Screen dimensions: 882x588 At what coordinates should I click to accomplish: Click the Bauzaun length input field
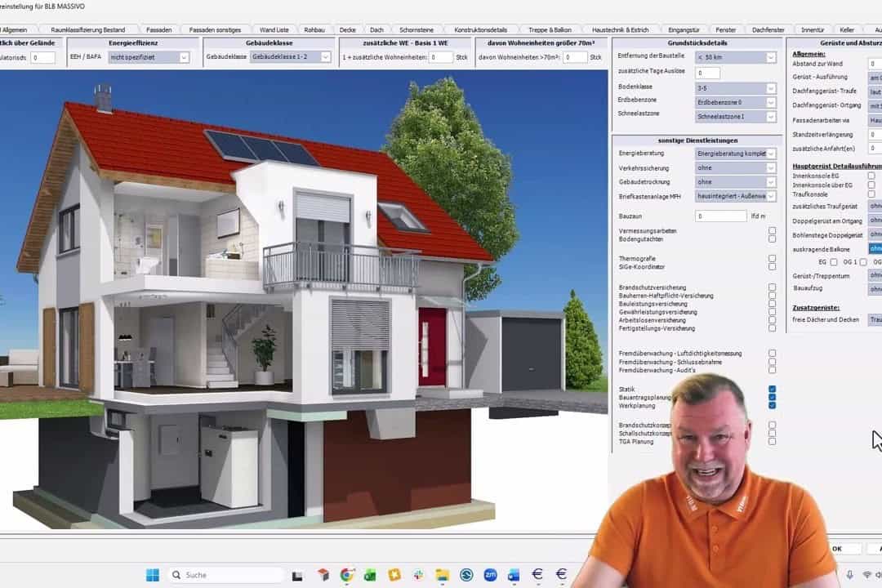point(720,216)
